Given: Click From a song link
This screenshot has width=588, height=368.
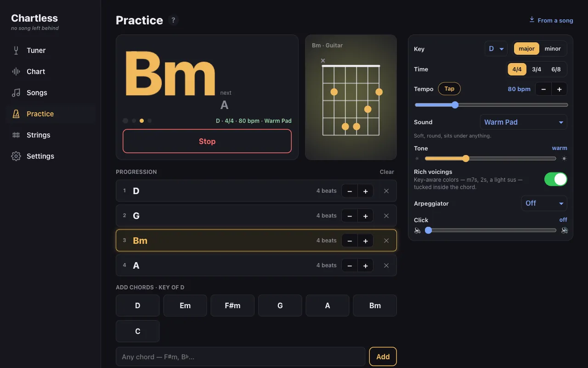Looking at the screenshot, I should click(551, 20).
